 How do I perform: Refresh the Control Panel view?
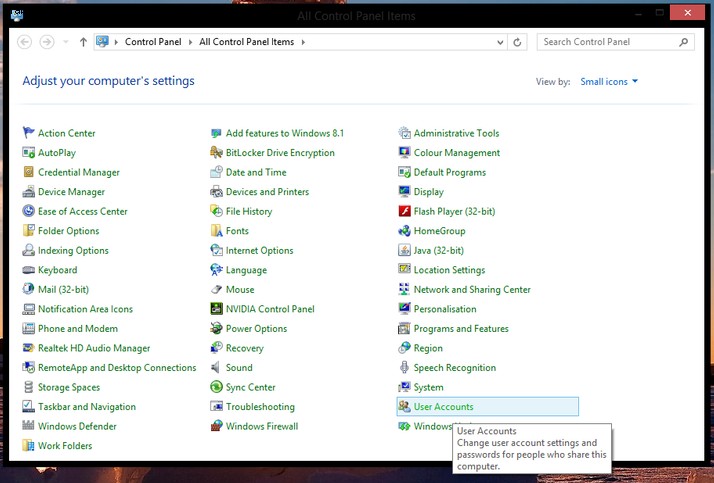(517, 42)
